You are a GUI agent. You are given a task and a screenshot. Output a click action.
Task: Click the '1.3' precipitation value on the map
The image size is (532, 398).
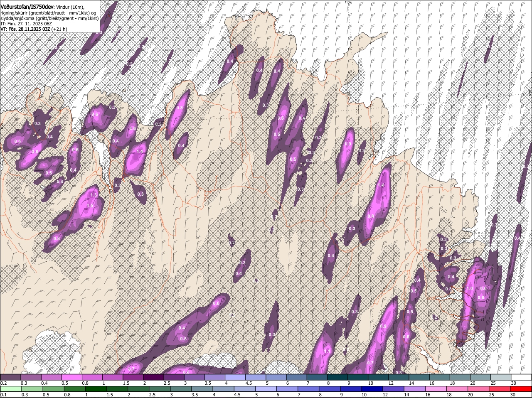pyautogui.click(x=94, y=195)
